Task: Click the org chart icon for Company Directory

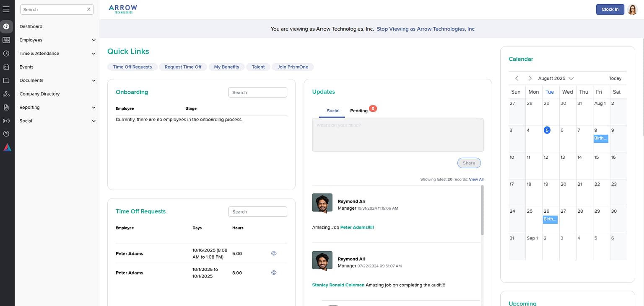Action: pyautogui.click(x=7, y=93)
